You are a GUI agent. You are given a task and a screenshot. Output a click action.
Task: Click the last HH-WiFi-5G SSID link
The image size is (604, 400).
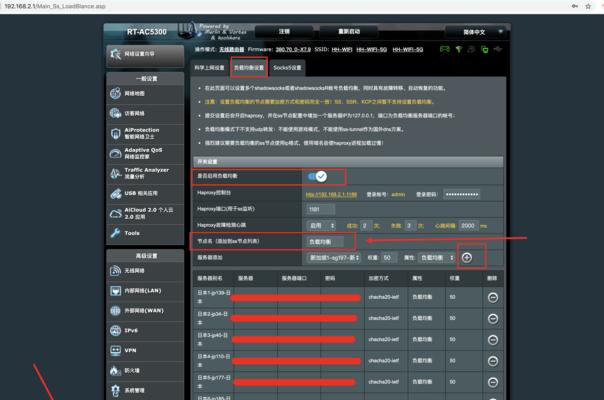(408, 49)
